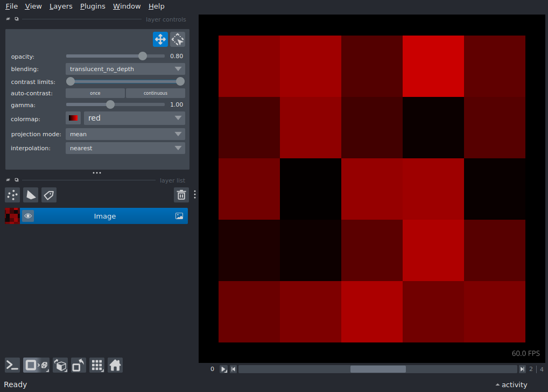Image resolution: width=548 pixels, height=392 pixels.
Task: Apply auto-contrast once
Action: [95, 93]
